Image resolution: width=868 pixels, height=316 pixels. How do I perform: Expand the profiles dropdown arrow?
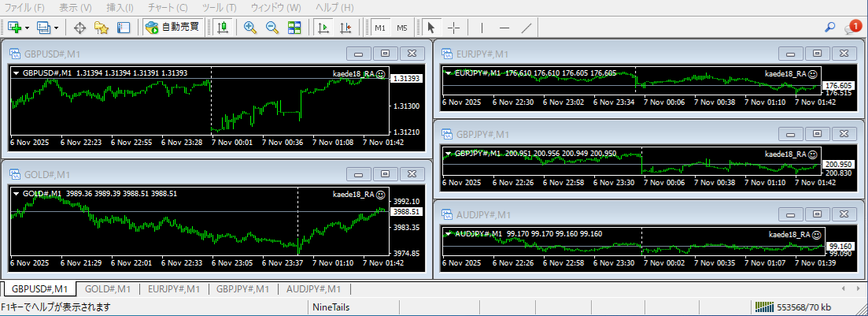(57, 28)
